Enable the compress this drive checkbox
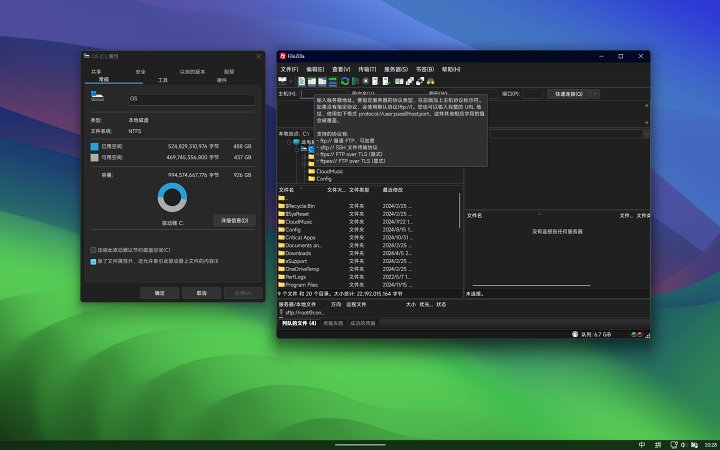The height and width of the screenshot is (450, 720). click(x=94, y=250)
